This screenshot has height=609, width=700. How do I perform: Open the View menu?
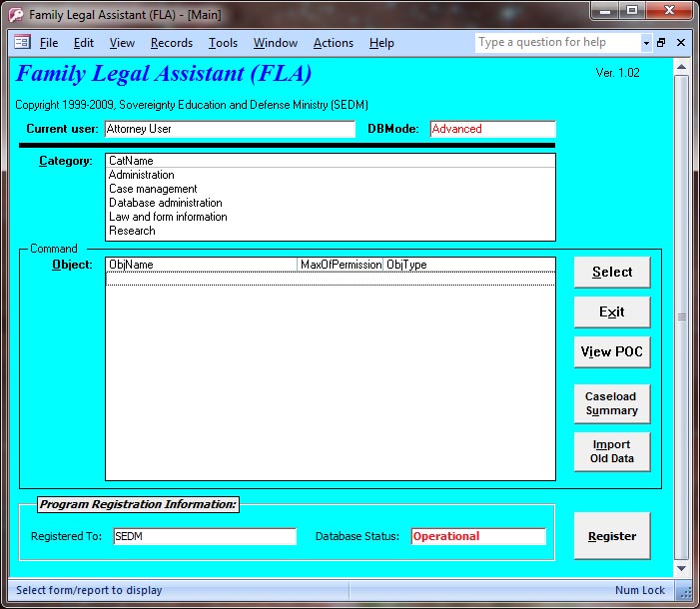click(x=122, y=43)
